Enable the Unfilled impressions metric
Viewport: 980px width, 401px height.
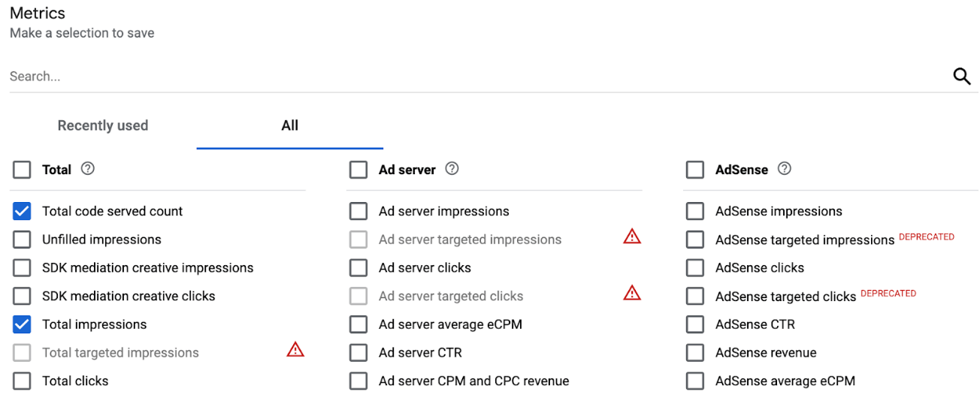[23, 240]
